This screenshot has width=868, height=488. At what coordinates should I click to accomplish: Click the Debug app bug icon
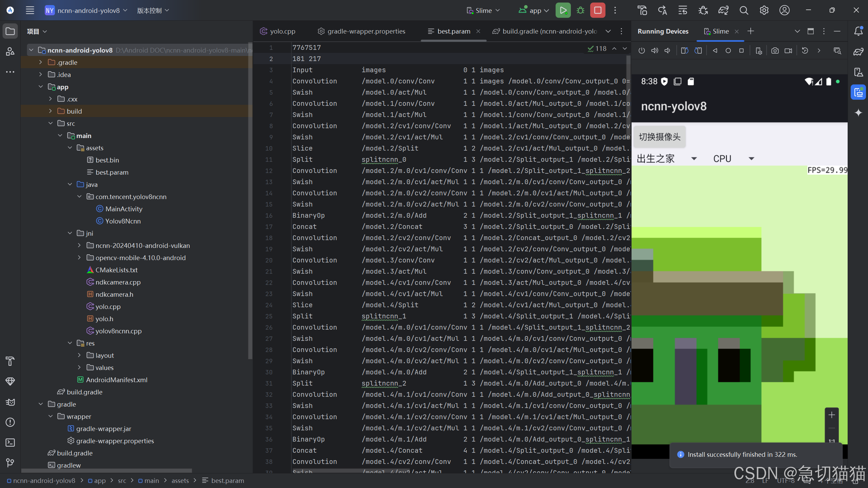tap(580, 10)
